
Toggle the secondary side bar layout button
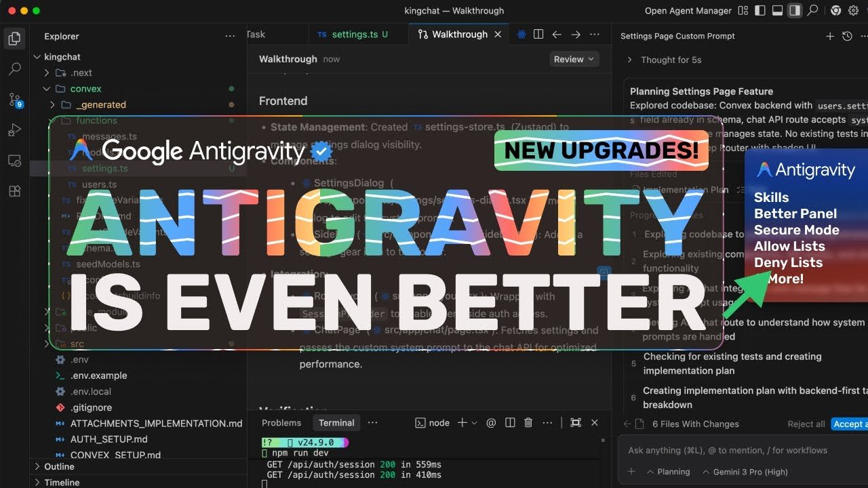coord(794,11)
